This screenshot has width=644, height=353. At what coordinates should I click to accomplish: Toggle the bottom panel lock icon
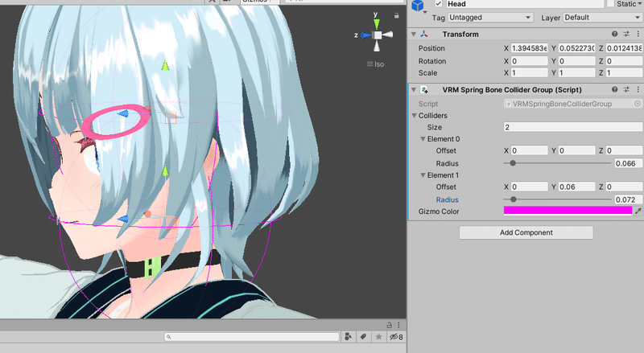click(390, 325)
